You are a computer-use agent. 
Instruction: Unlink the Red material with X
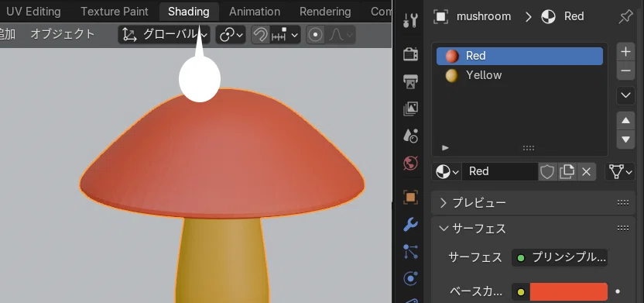(x=586, y=171)
